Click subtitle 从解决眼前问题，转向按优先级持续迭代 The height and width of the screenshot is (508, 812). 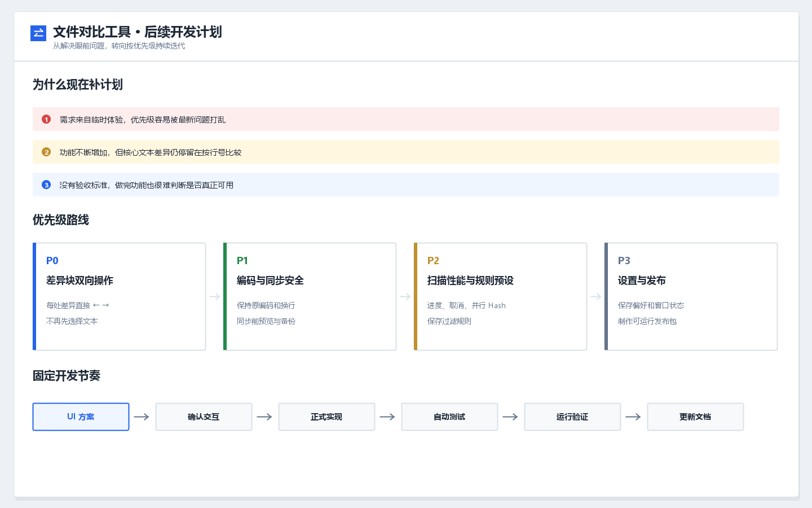click(x=119, y=46)
